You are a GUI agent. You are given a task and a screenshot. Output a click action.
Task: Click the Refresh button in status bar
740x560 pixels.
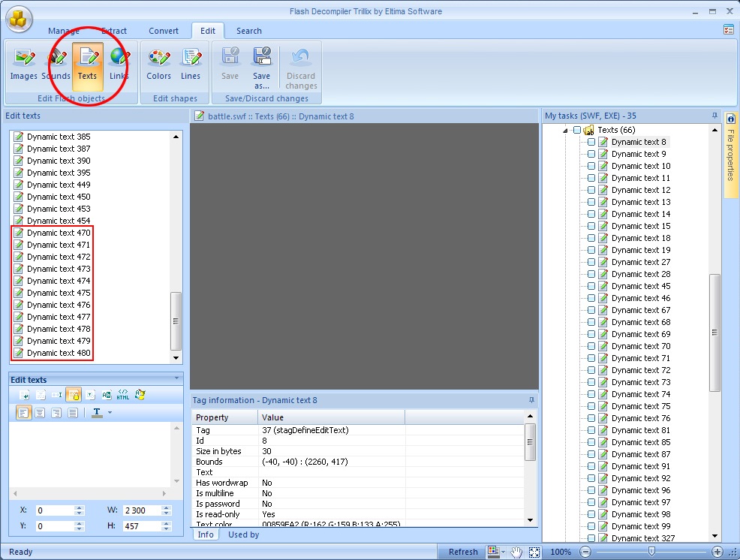pos(463,552)
